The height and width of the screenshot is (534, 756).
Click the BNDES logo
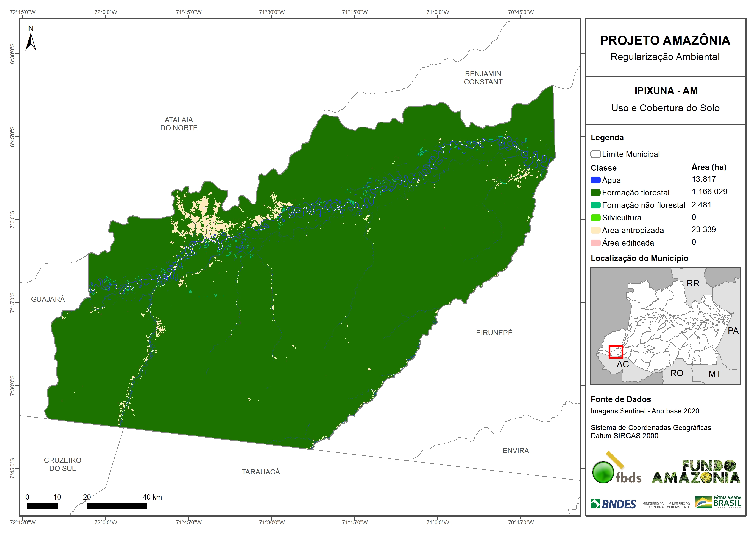point(613,504)
